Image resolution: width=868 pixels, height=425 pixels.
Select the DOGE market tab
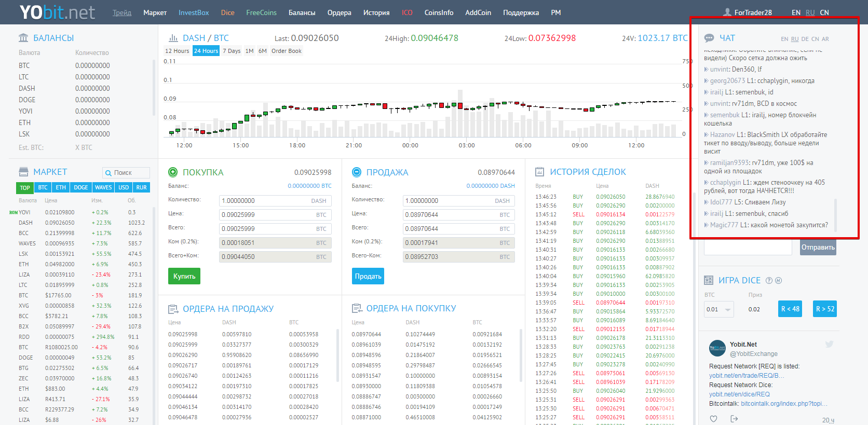click(x=81, y=187)
